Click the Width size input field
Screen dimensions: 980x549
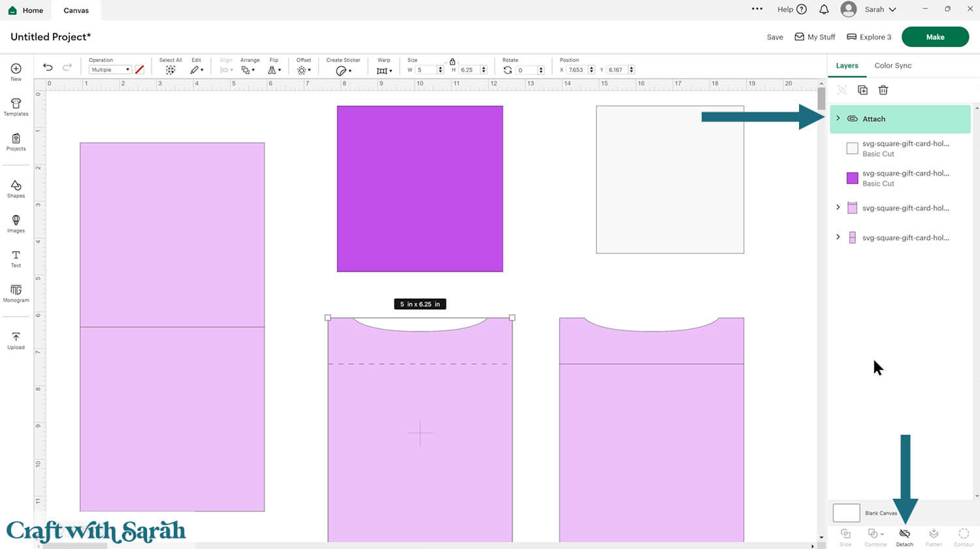[x=426, y=70]
